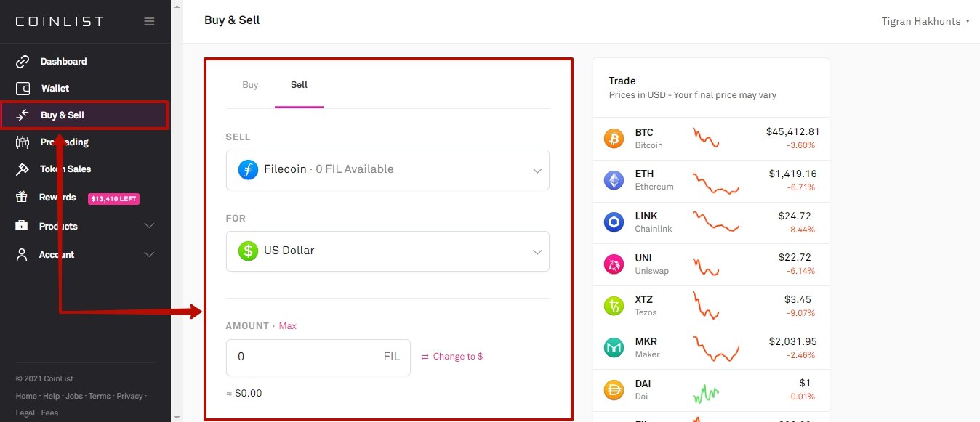Image resolution: width=980 pixels, height=422 pixels.
Task: Open Help footer link
Action: coord(51,397)
